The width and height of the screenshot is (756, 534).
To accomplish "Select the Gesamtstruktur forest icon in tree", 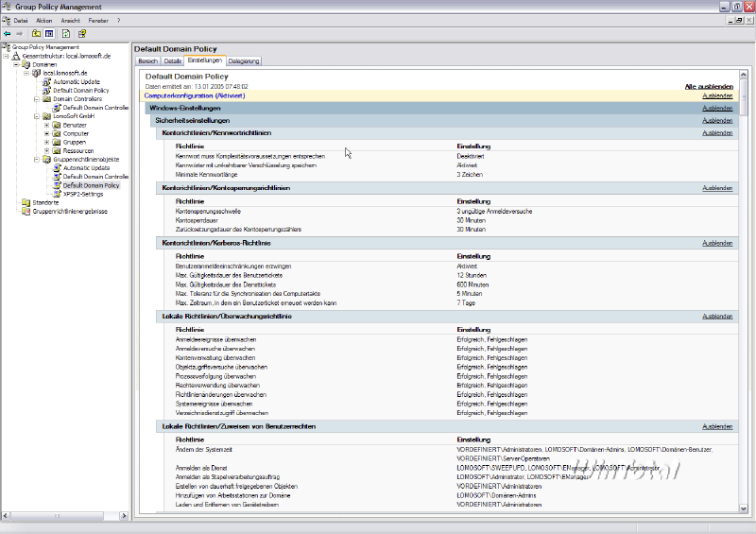I will pyautogui.click(x=17, y=56).
